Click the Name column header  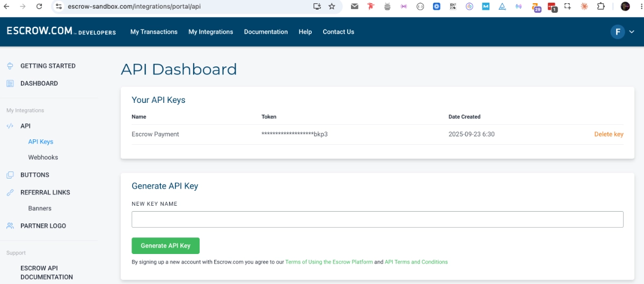[x=139, y=117]
